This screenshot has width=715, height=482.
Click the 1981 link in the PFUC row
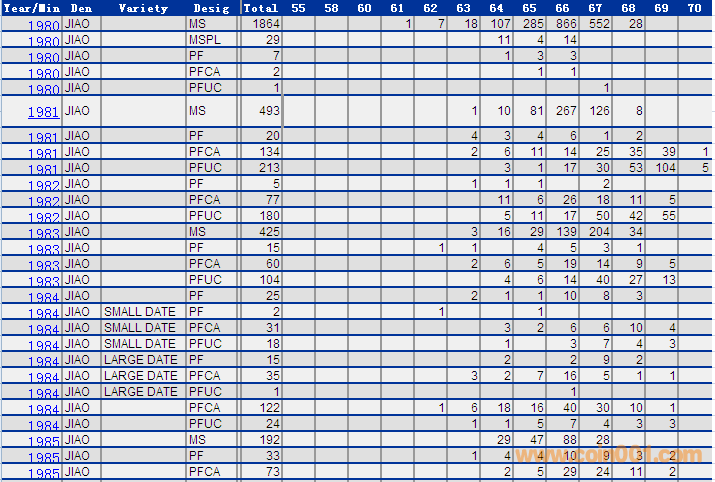pyautogui.click(x=44, y=169)
